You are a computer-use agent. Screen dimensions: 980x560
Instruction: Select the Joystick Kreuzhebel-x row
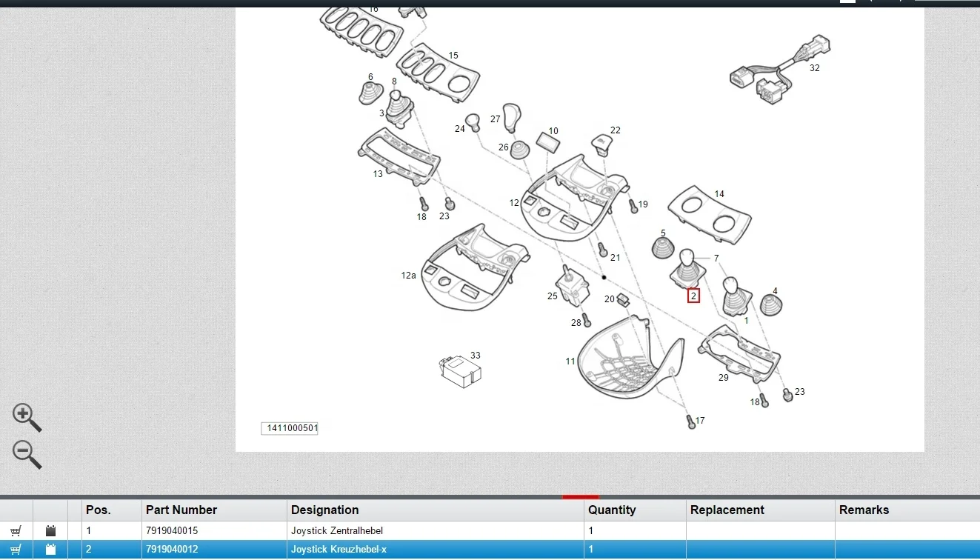click(x=339, y=550)
